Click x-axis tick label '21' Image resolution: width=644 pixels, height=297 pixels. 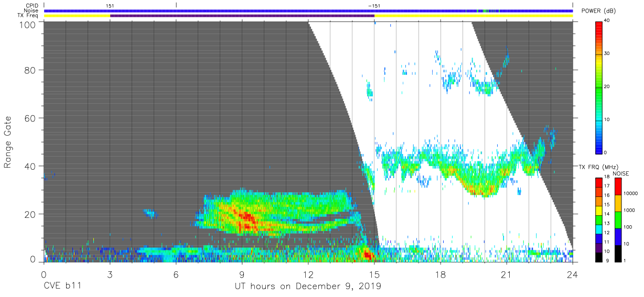coord(506,274)
